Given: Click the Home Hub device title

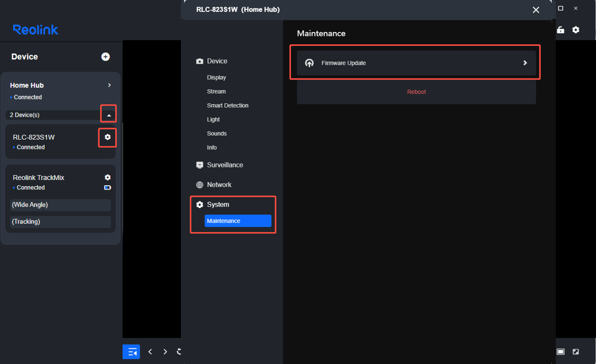Looking at the screenshot, I should 27,86.
